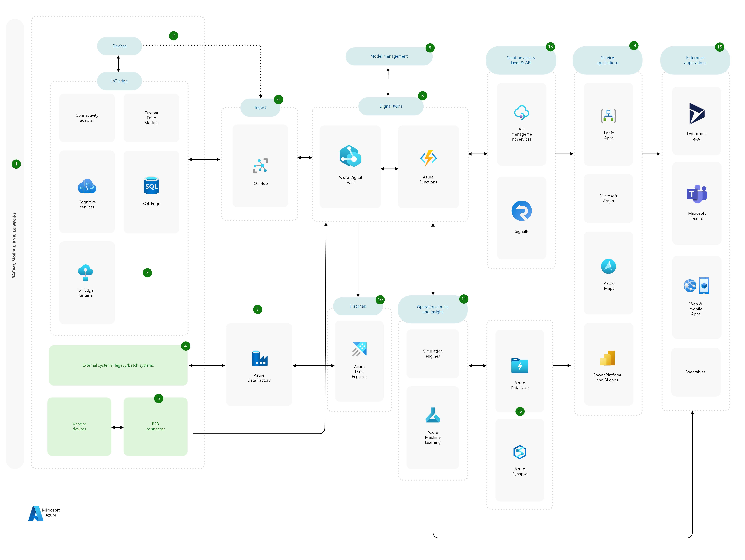Click the Dynamics 365 icon
The height and width of the screenshot is (560, 745).
[x=697, y=114]
